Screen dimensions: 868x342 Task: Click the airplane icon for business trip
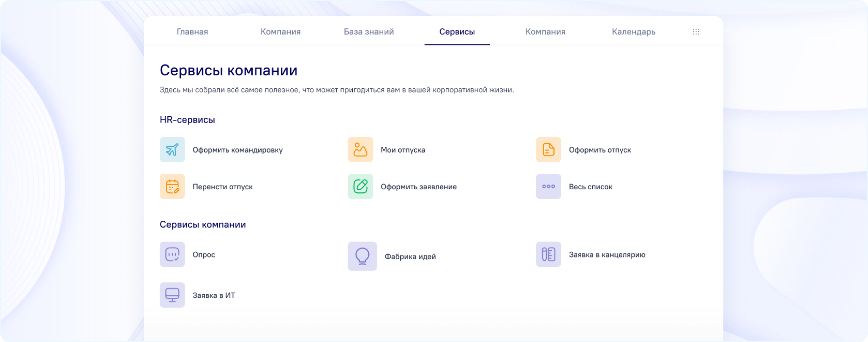[x=172, y=149]
